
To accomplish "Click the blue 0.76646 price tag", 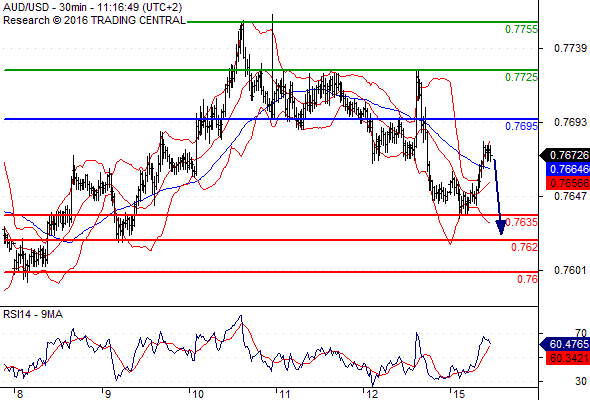I will point(567,169).
